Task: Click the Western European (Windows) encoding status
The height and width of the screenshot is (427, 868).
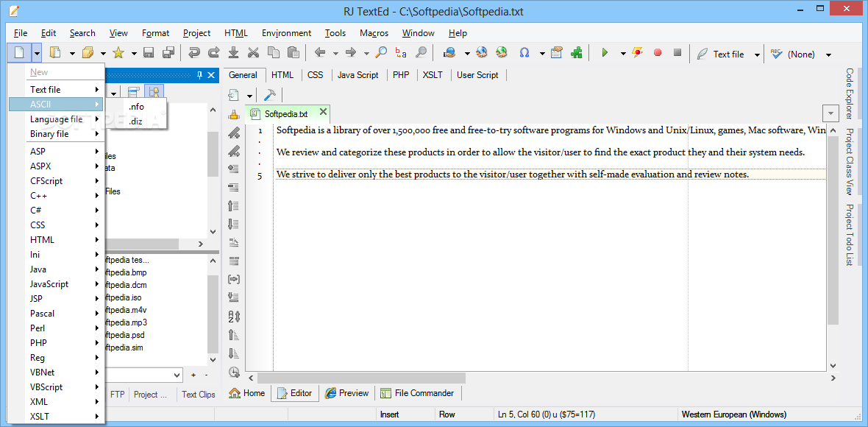Action: tap(733, 414)
